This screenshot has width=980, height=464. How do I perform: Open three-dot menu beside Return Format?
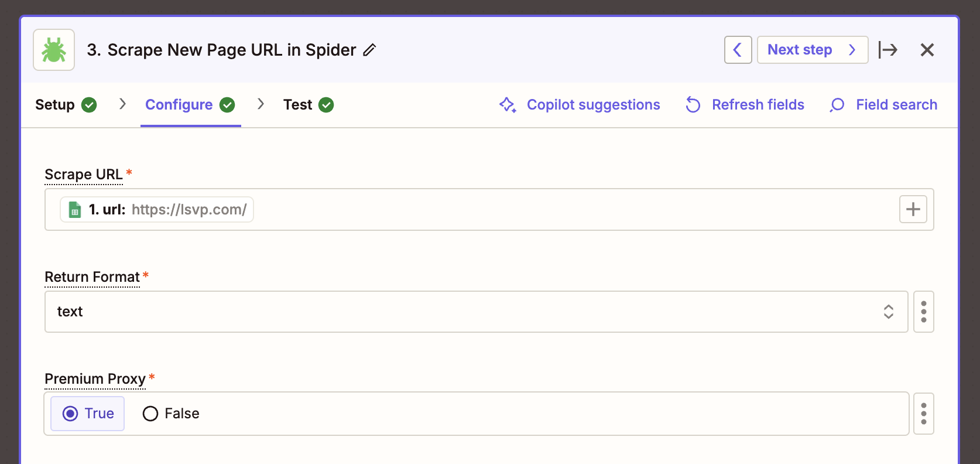[x=923, y=312]
